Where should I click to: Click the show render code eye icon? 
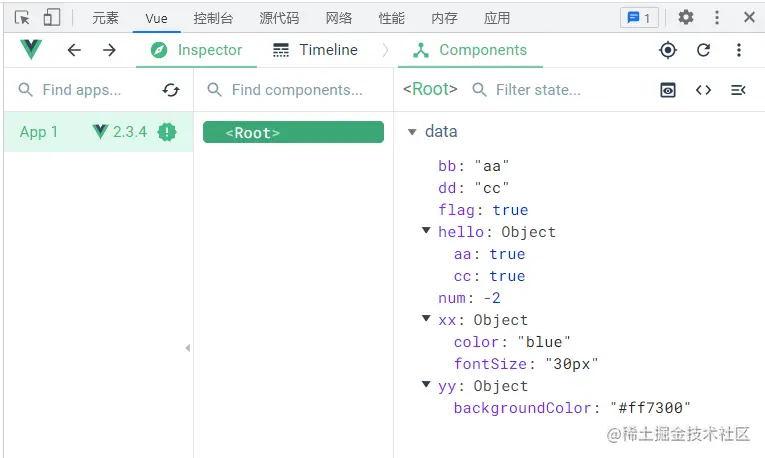pyautogui.click(x=668, y=90)
